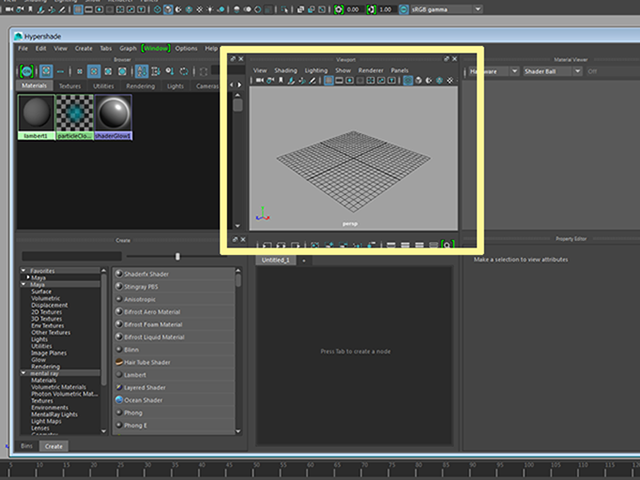The width and height of the screenshot is (640, 480).
Task: Select small swatches size icon
Action: (x=80, y=71)
